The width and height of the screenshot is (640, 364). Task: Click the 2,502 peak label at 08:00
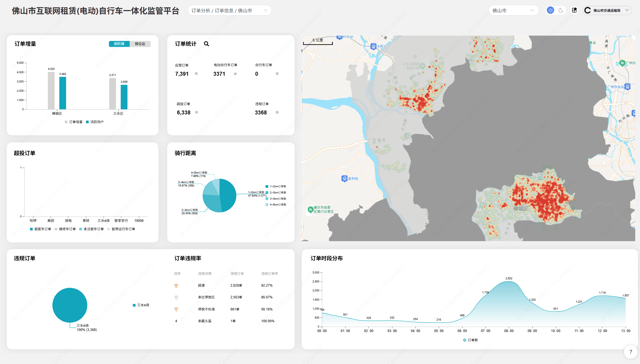[x=509, y=278]
